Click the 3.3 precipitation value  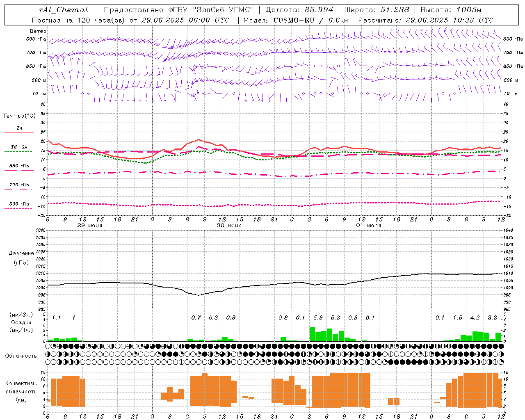492,317
